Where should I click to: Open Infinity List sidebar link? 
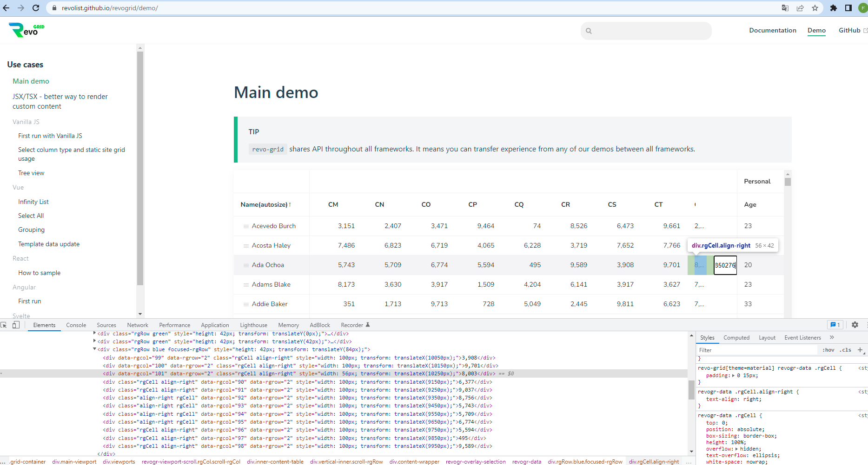[x=33, y=202]
